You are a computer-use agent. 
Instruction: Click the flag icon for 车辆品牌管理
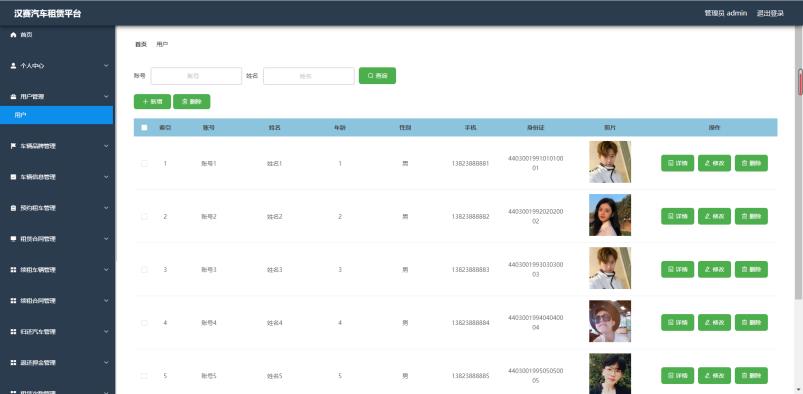tap(14, 146)
